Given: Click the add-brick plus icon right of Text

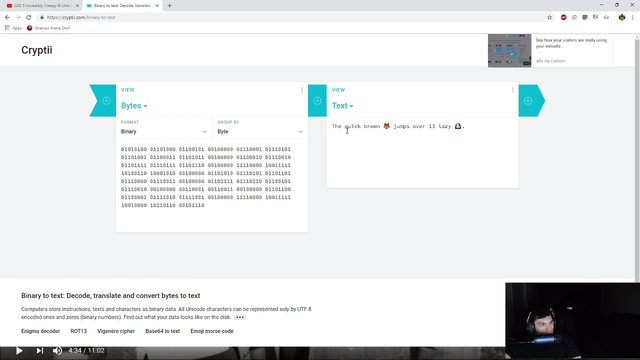Looking at the screenshot, I should [528, 101].
